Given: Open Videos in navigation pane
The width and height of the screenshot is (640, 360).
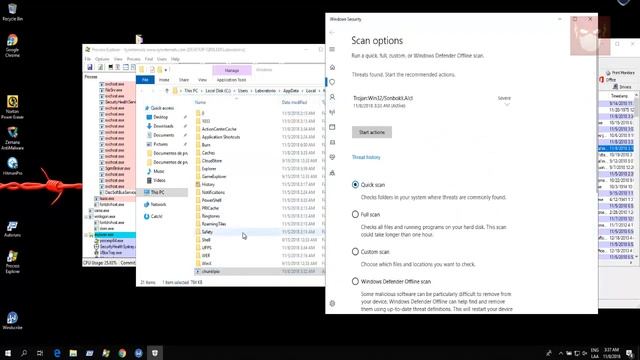Looking at the screenshot, I should [x=159, y=180].
